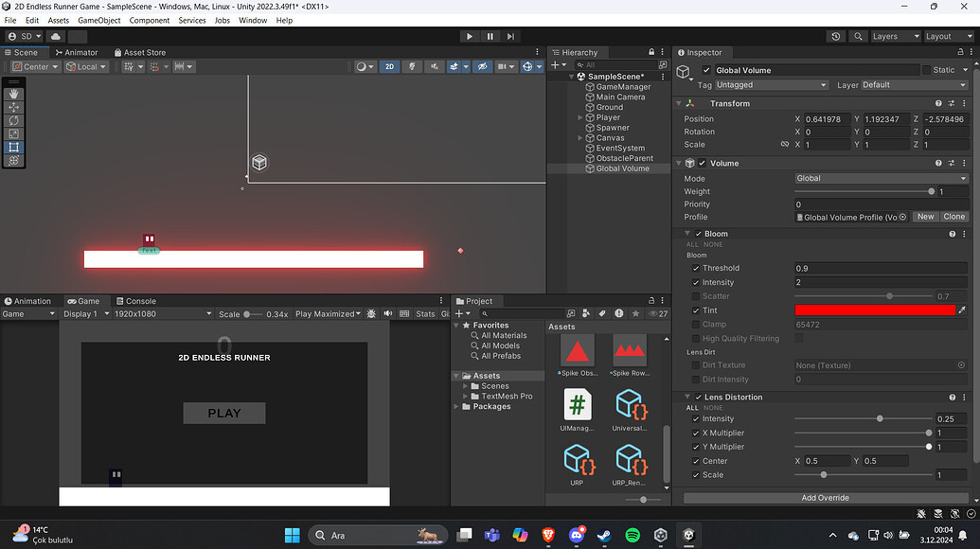This screenshot has height=549, width=980.
Task: Enable High Quality Filtering in Bloom settings
Action: pos(697,338)
